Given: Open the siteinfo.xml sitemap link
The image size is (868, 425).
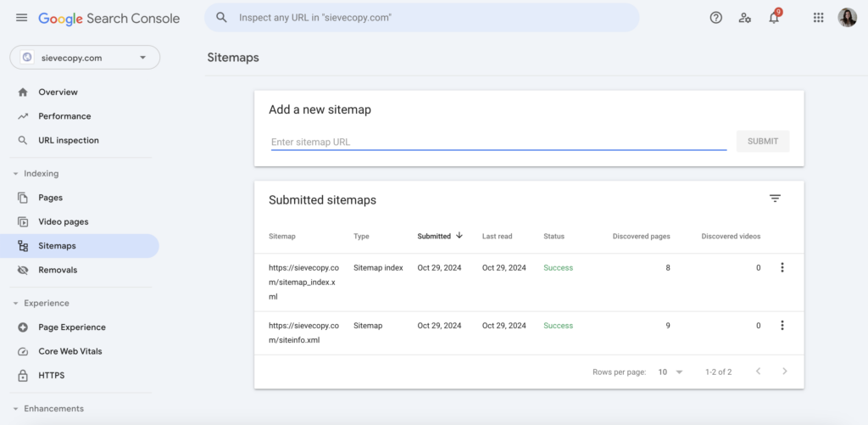Looking at the screenshot, I should 303,333.
